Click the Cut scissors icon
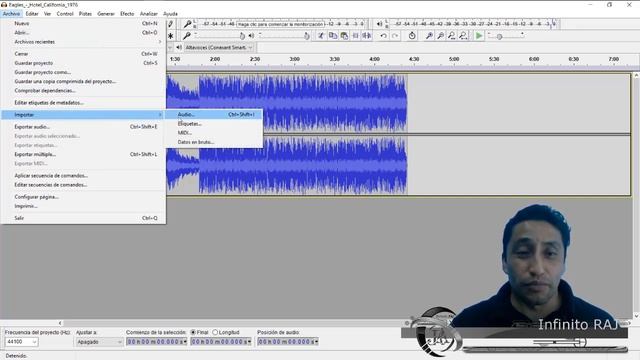The width and height of the screenshot is (640, 360). point(321,36)
